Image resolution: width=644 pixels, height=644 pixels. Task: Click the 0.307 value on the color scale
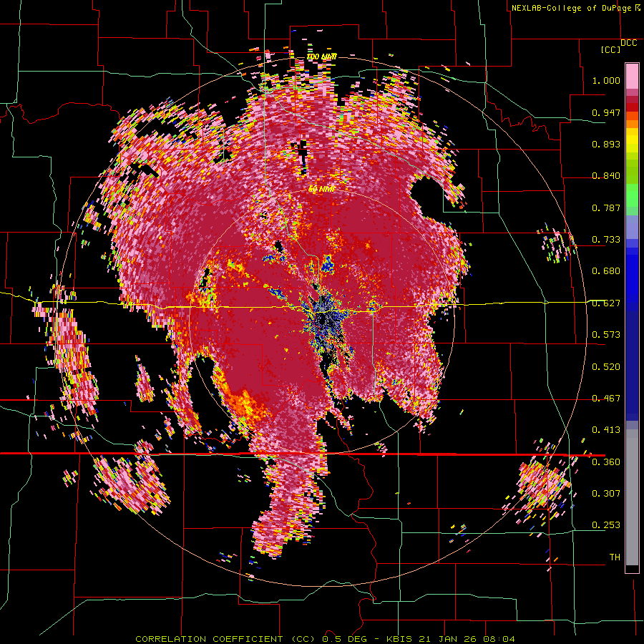tap(606, 494)
